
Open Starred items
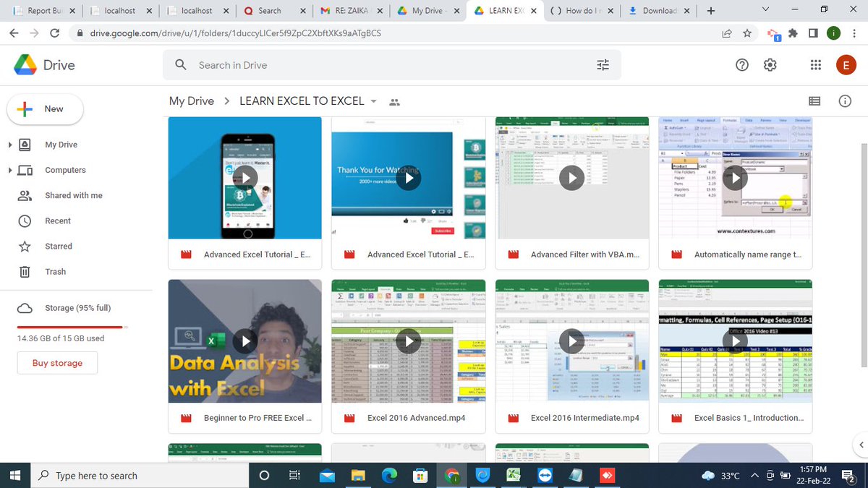click(59, 246)
